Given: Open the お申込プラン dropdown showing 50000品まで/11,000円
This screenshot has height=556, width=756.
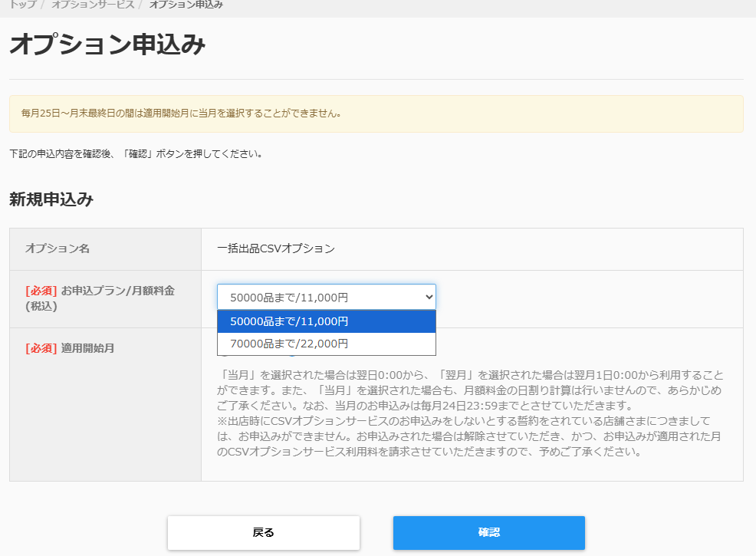Looking at the screenshot, I should pyautogui.click(x=327, y=297).
